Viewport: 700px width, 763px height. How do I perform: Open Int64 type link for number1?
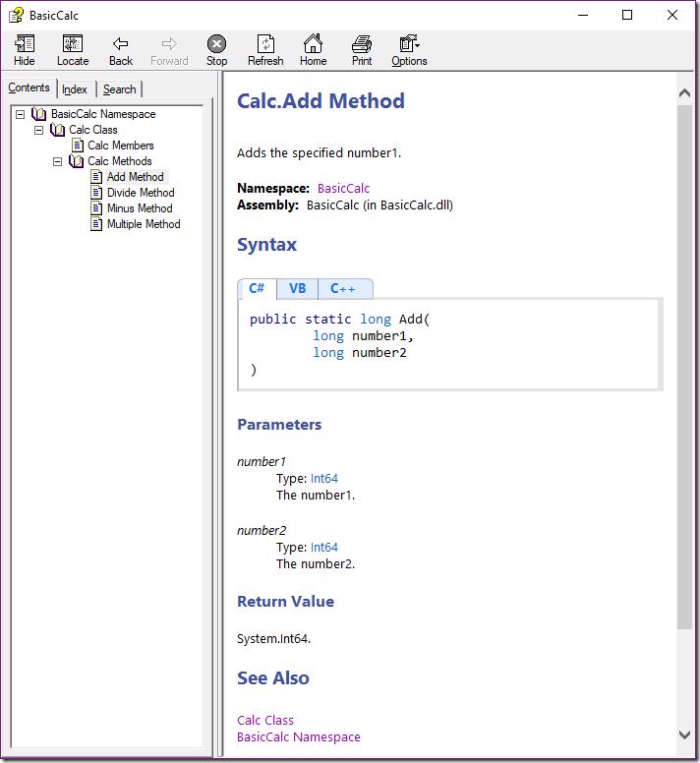(324, 478)
